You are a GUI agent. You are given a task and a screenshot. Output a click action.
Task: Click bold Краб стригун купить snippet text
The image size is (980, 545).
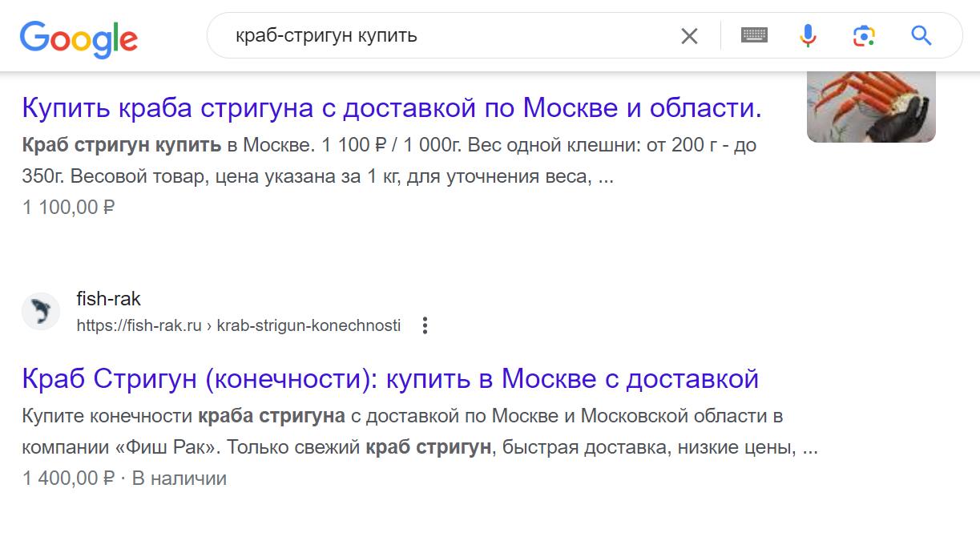click(122, 146)
